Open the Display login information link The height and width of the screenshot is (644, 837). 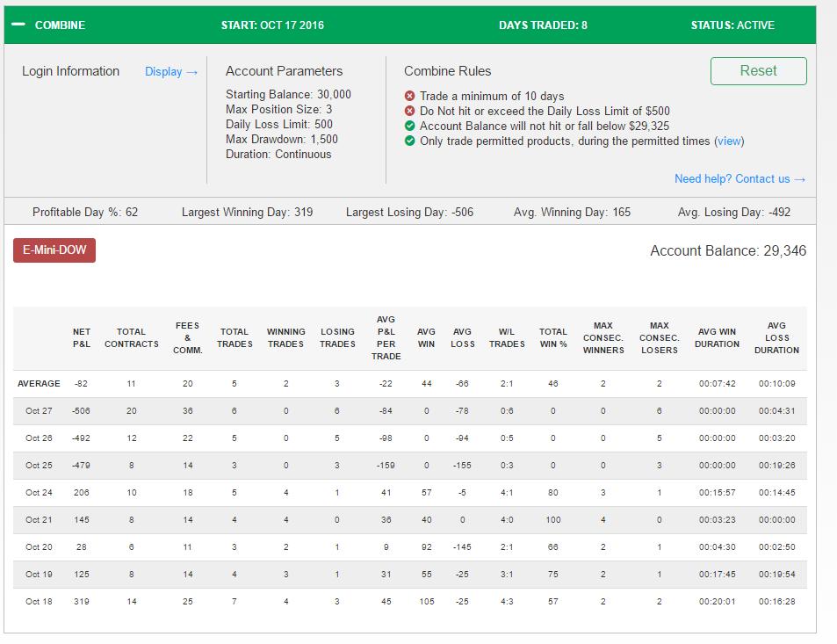(171, 71)
